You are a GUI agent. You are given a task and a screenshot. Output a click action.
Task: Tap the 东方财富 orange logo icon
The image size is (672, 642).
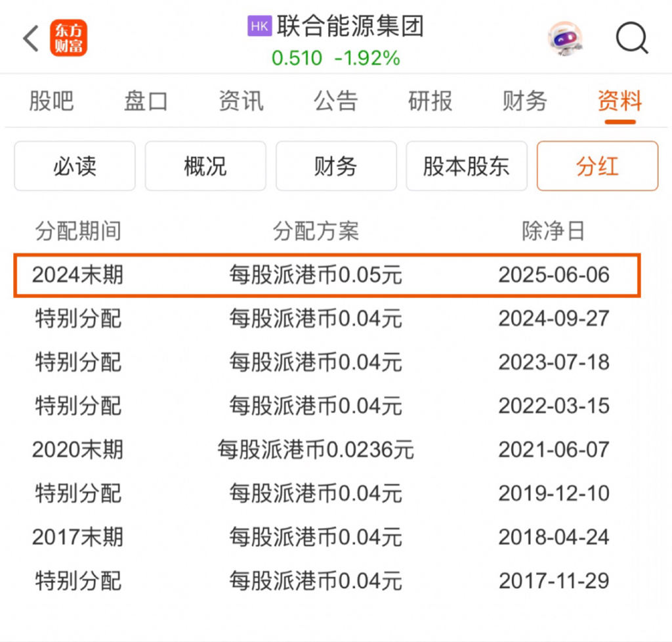point(68,38)
